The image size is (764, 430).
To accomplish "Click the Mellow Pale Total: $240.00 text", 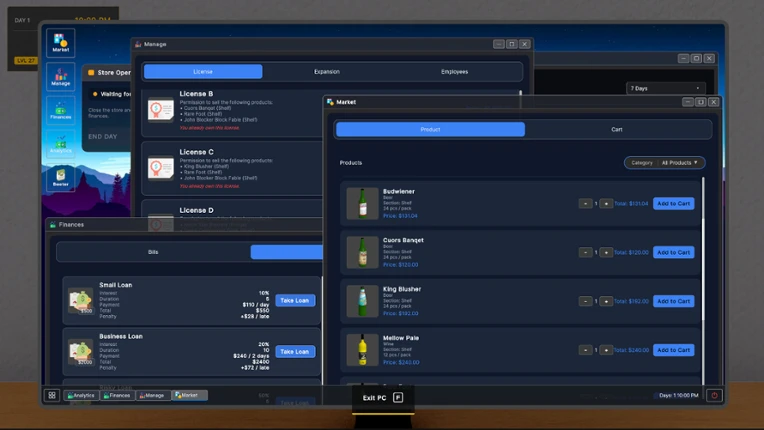I will 631,350.
